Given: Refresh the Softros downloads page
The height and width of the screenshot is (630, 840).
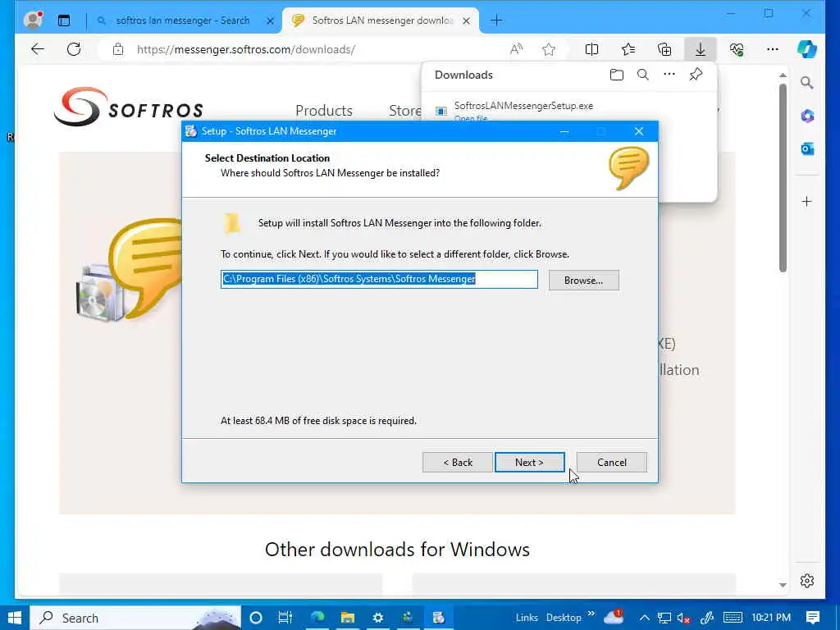Looking at the screenshot, I should pos(74,49).
